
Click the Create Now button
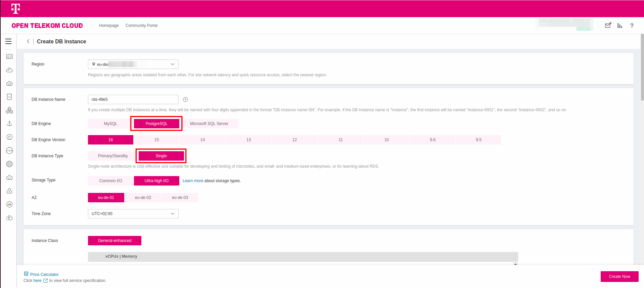pos(619,277)
